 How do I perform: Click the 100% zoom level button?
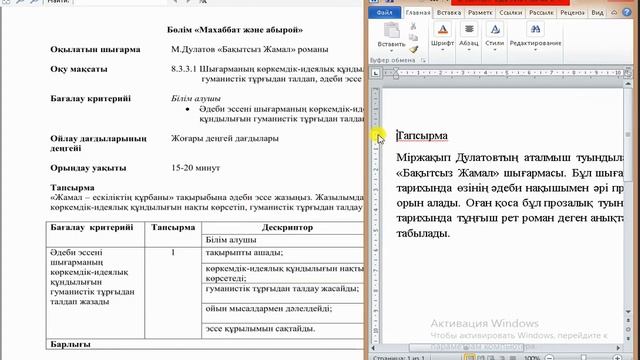532,358
